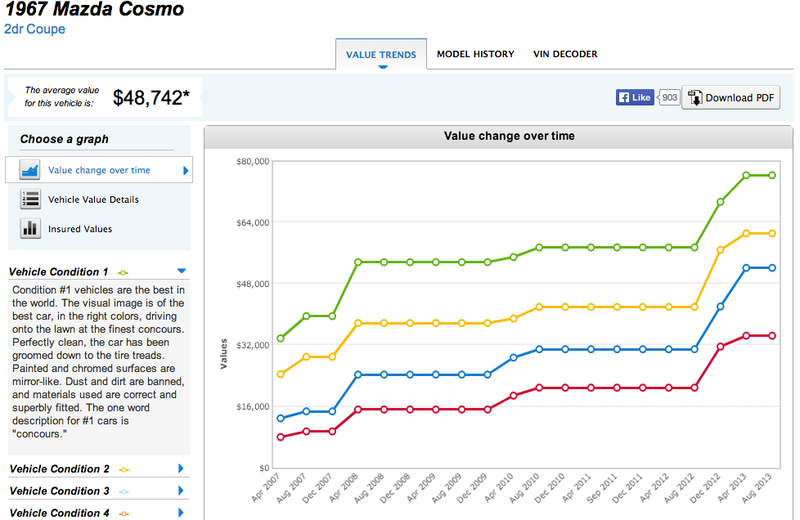Click the $48,742 average value figure
800x520 pixels.
(x=151, y=97)
